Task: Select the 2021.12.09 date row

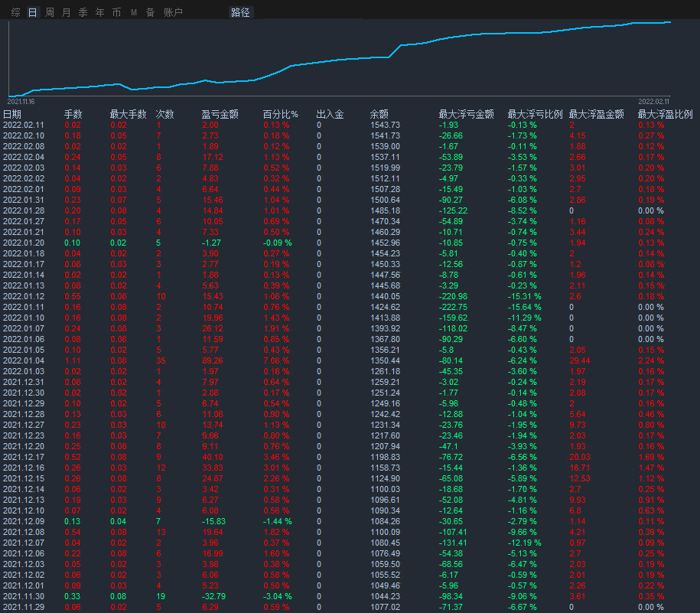Action: point(24,521)
